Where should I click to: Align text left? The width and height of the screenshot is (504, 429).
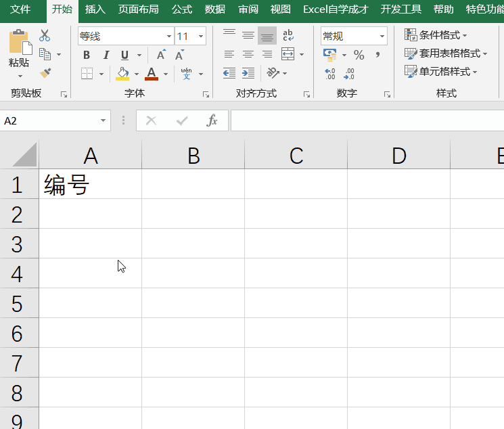pos(229,54)
